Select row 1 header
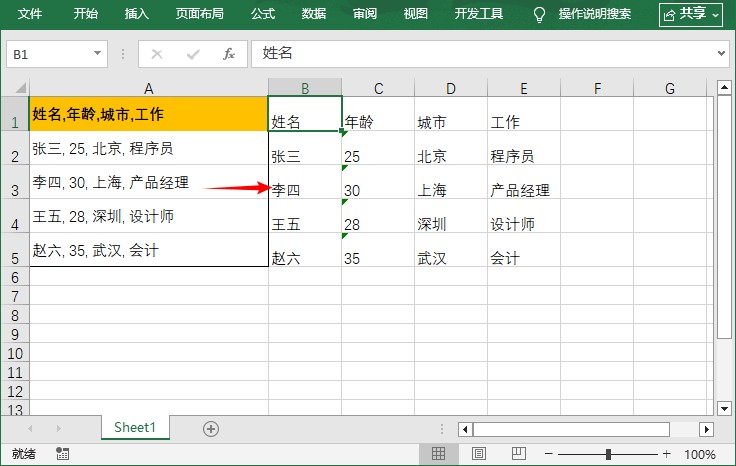 [15, 114]
